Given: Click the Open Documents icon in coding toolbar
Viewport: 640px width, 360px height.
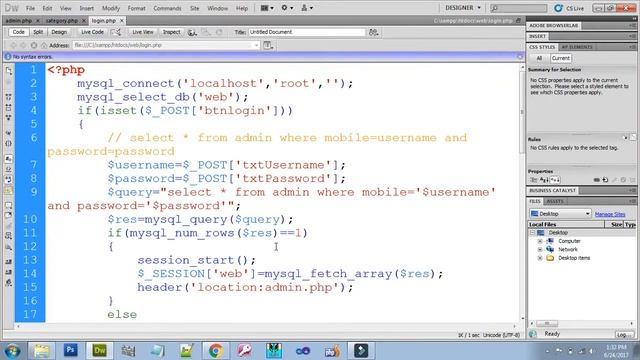Looking at the screenshot, I should click(9, 71).
